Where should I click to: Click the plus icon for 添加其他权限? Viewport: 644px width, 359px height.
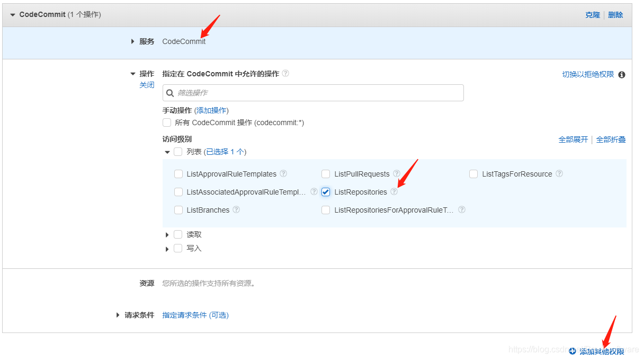[573, 351]
